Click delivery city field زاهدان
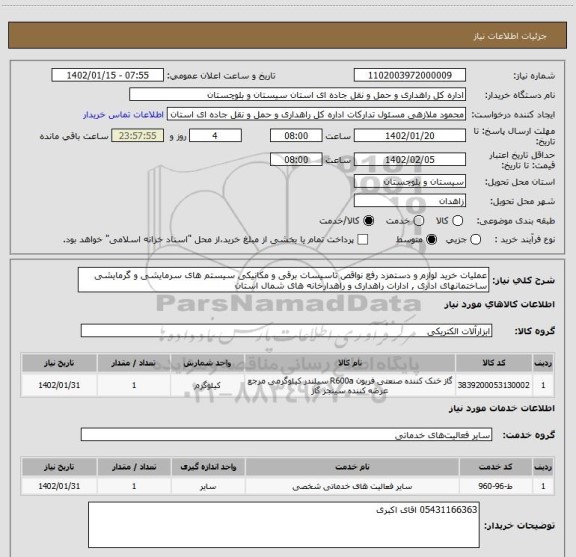Viewport: 576px width, 557px height. (x=410, y=201)
